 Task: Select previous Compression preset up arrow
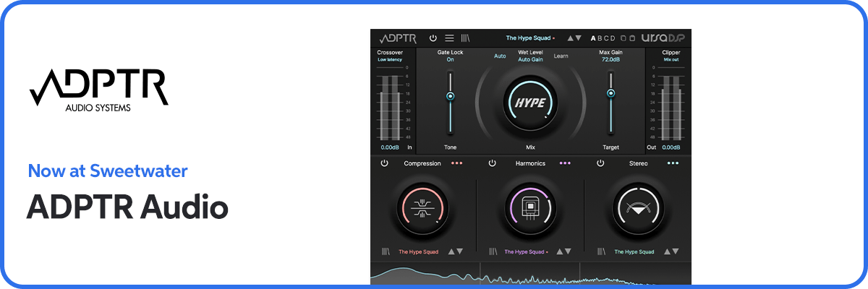click(451, 251)
